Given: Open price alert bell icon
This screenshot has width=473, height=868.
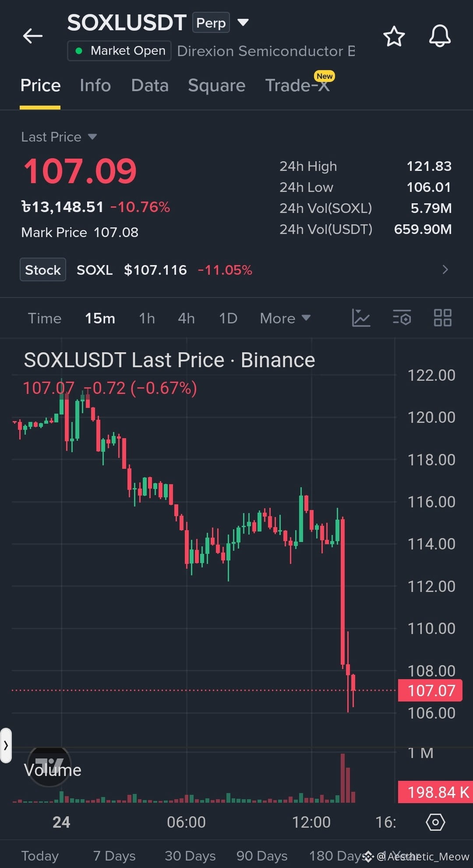Looking at the screenshot, I should pos(440,36).
